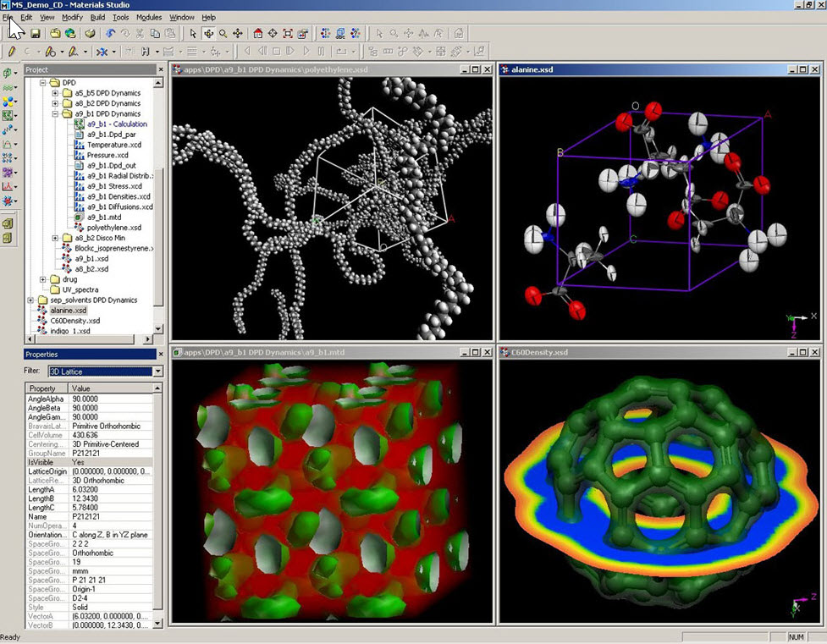The height and width of the screenshot is (644, 827).
Task: Open the Build menu
Action: [97, 17]
